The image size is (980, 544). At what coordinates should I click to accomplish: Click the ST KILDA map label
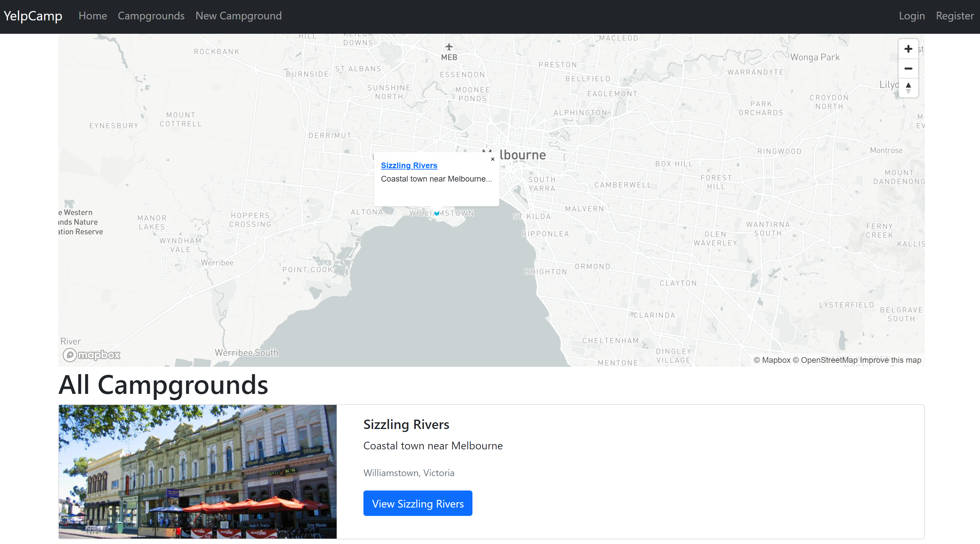pos(532,216)
